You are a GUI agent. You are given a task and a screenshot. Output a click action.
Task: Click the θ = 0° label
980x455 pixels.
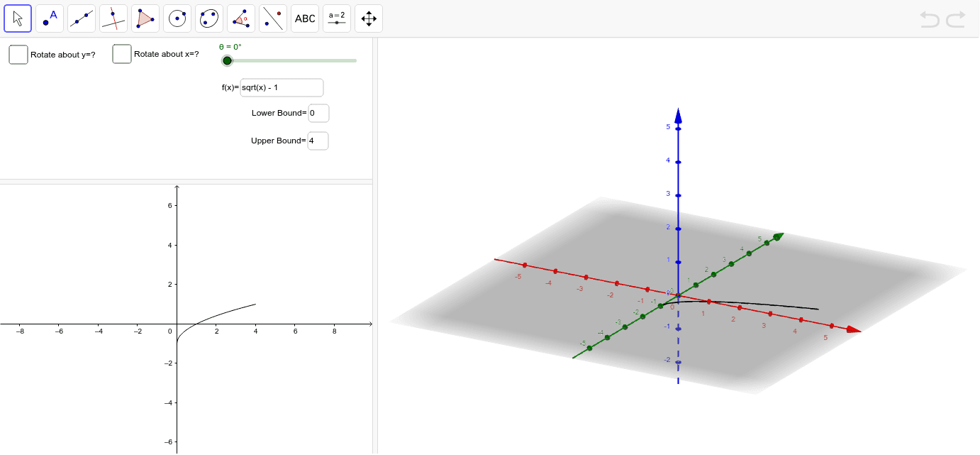[230, 47]
